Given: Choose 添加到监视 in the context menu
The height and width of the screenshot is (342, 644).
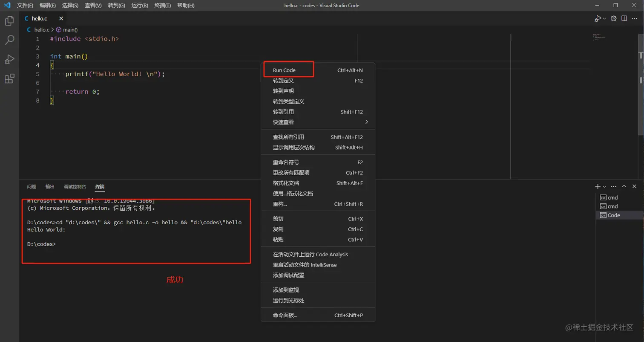Looking at the screenshot, I should click(318, 290).
